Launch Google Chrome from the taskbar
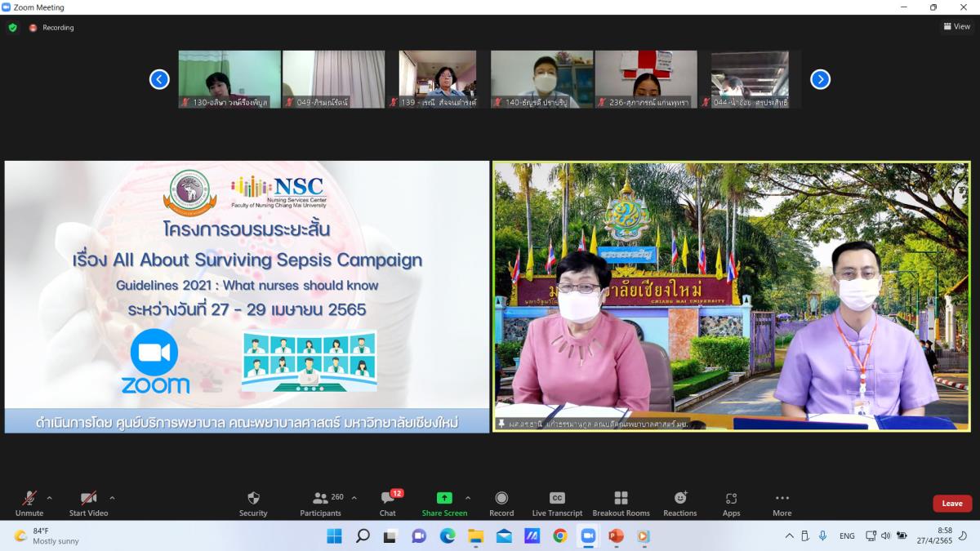Image resolution: width=980 pixels, height=551 pixels. point(559,536)
